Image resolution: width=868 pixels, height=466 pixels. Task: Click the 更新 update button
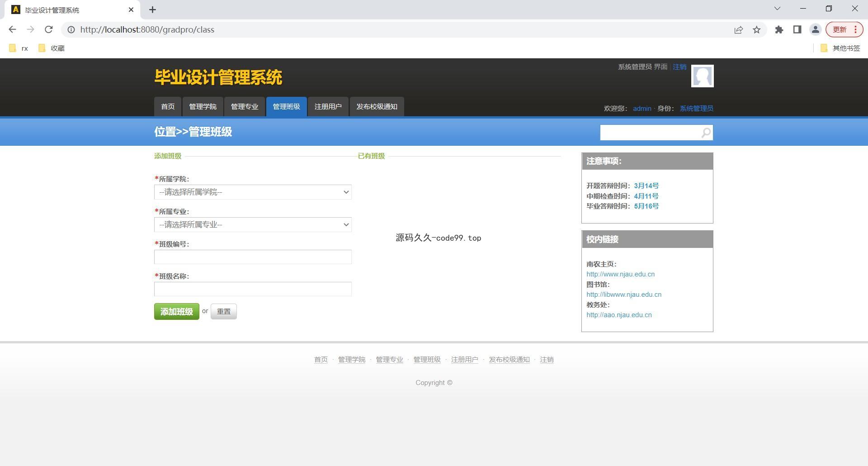[840, 29]
